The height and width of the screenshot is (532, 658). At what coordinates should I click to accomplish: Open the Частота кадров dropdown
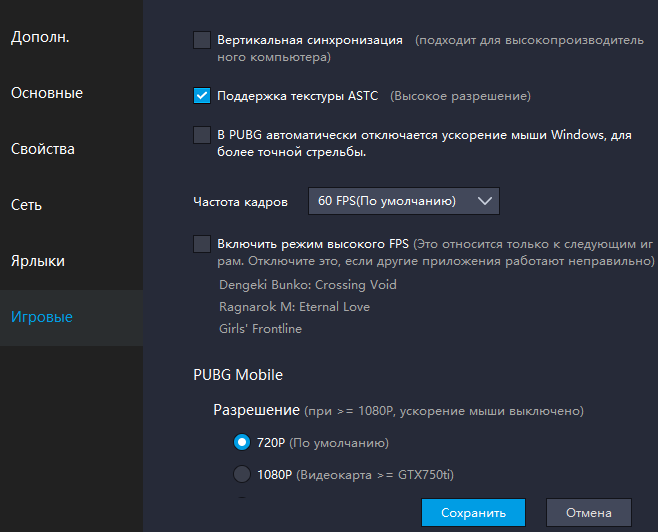404,201
